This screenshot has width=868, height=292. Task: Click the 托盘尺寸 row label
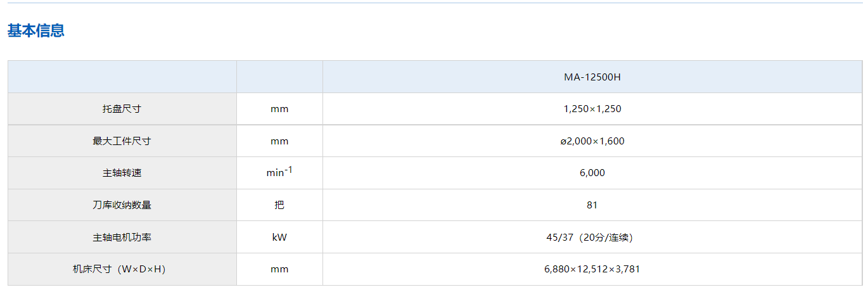pyautogui.click(x=122, y=109)
